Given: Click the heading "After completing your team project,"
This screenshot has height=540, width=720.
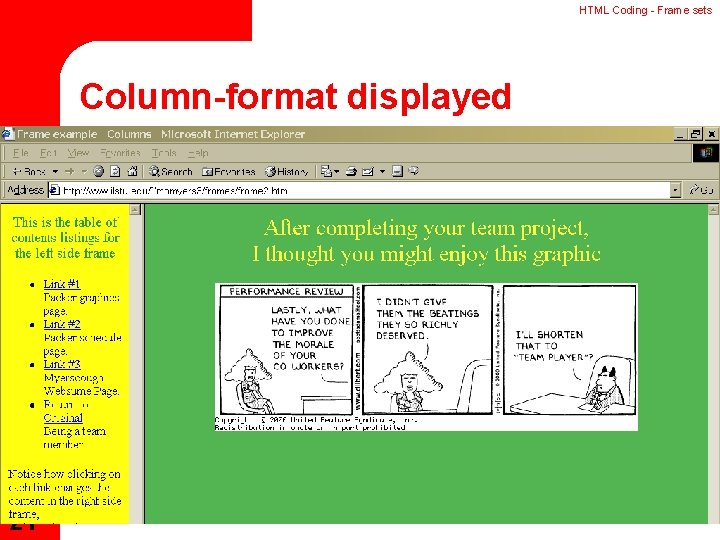Looking at the screenshot, I should (x=426, y=228).
